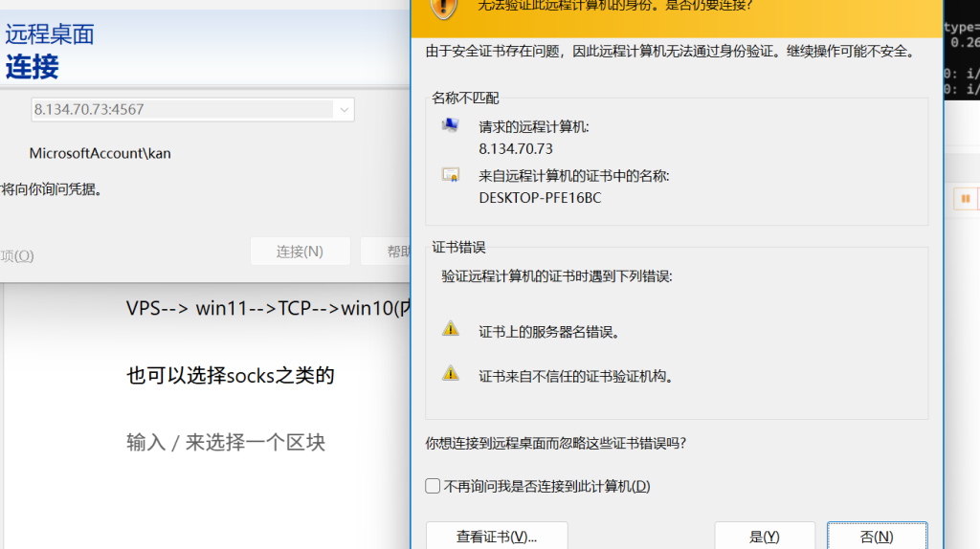Screen dimensions: 980x549
Task: Click the yellow security warning shield icon
Action: [x=443, y=6]
